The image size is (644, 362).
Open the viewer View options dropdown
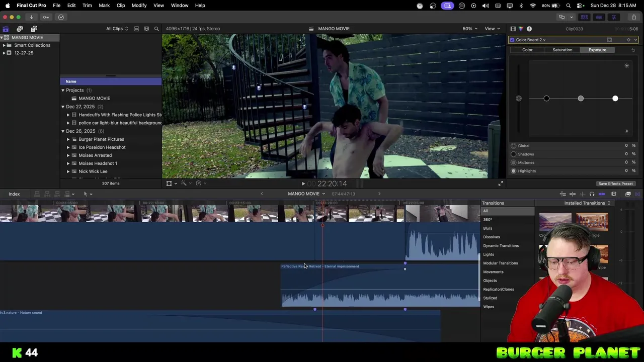pos(492,29)
